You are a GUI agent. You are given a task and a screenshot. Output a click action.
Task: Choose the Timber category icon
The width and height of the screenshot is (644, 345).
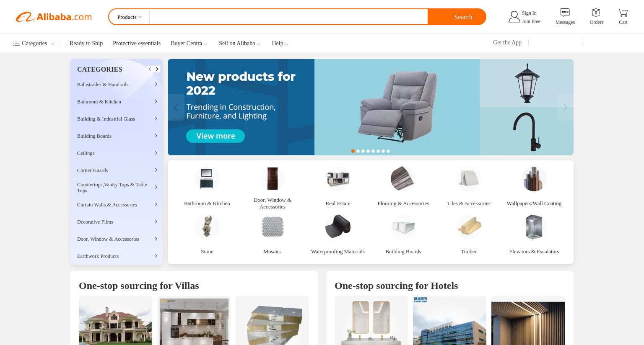tap(469, 227)
